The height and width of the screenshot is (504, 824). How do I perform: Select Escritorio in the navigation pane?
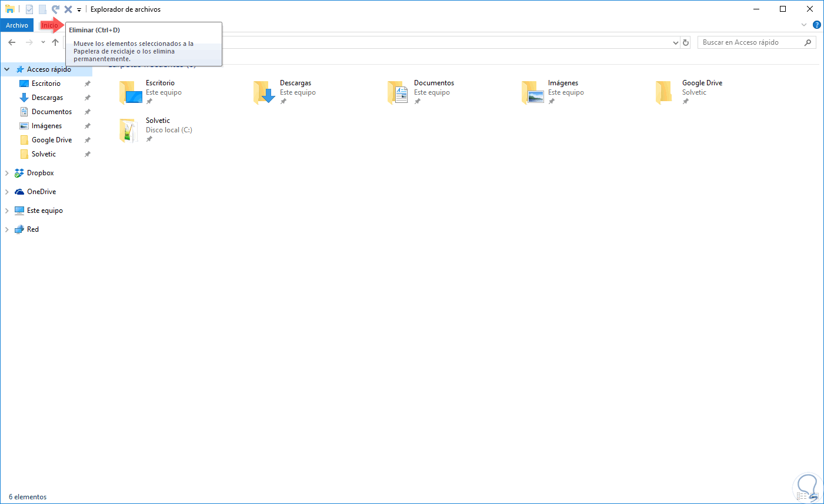46,84
